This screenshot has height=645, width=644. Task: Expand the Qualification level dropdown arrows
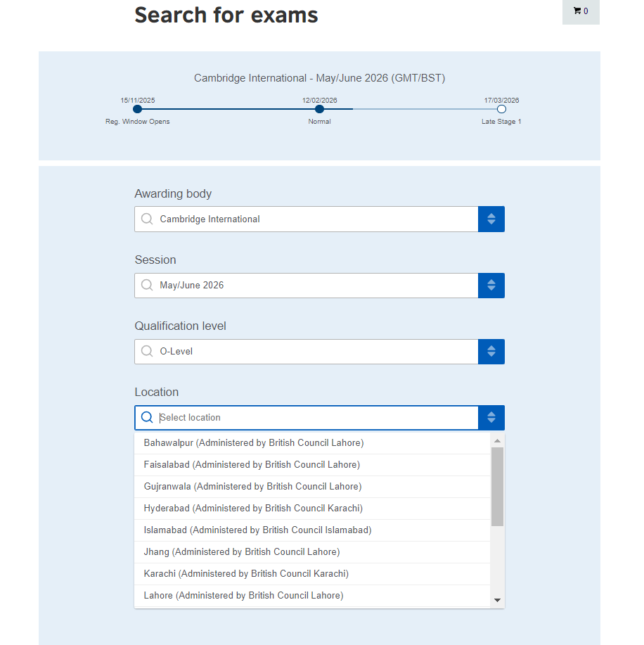click(x=491, y=351)
